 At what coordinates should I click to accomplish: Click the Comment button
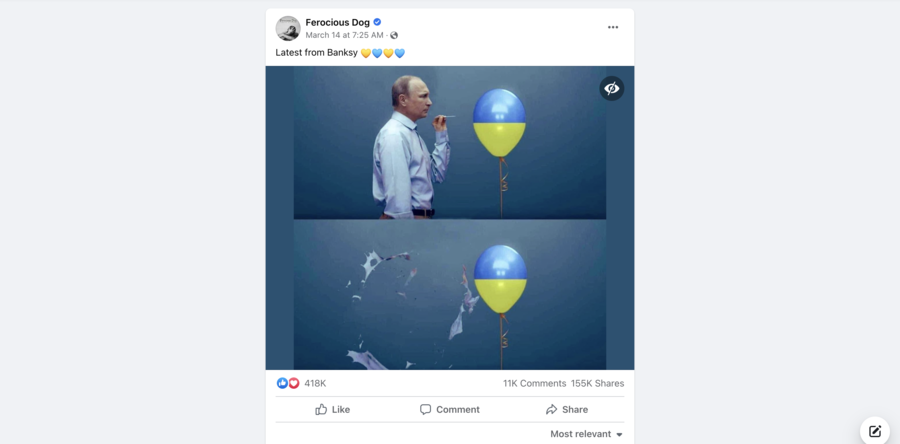(450, 409)
